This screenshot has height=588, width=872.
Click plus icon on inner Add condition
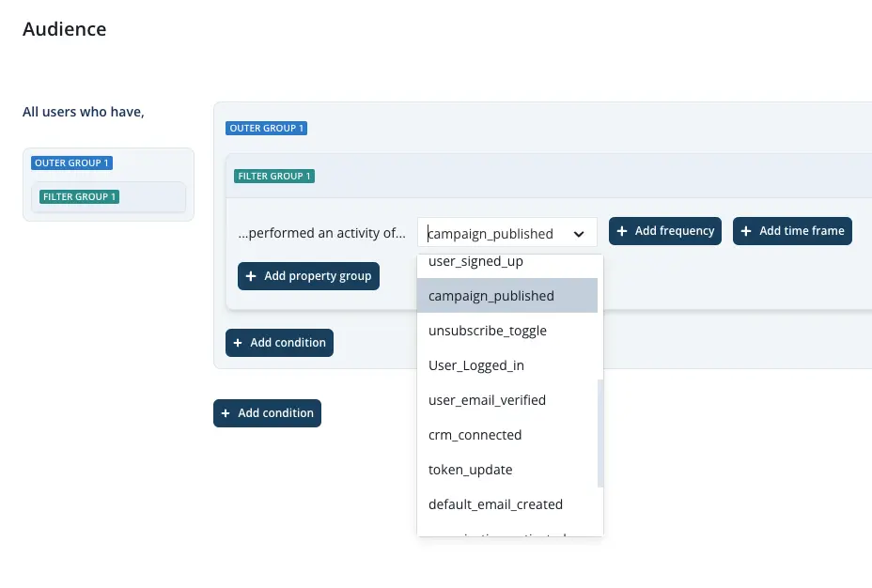238,343
